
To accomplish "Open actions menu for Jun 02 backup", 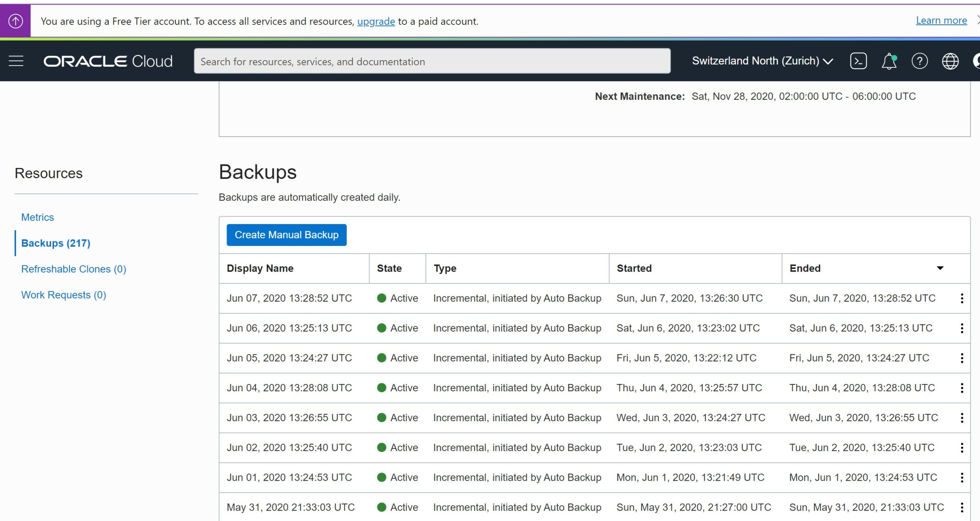I will (x=962, y=448).
